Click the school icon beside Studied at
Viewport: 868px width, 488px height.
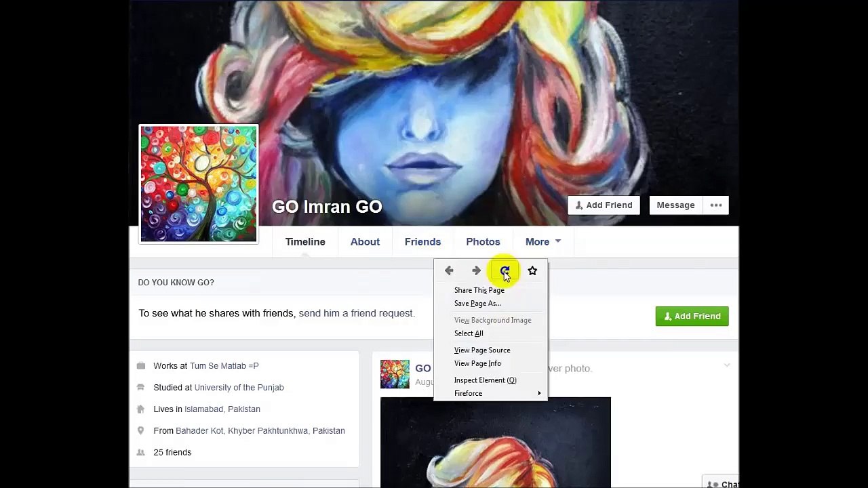click(141, 388)
